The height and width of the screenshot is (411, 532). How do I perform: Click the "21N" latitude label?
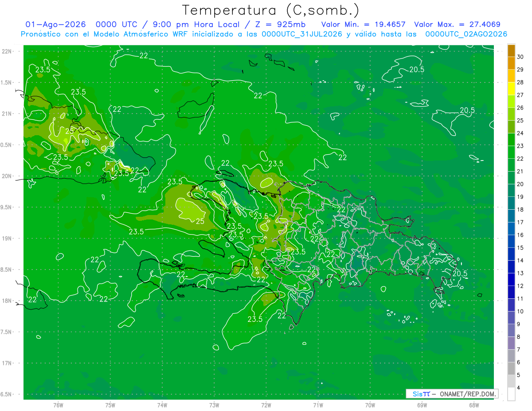point(7,114)
